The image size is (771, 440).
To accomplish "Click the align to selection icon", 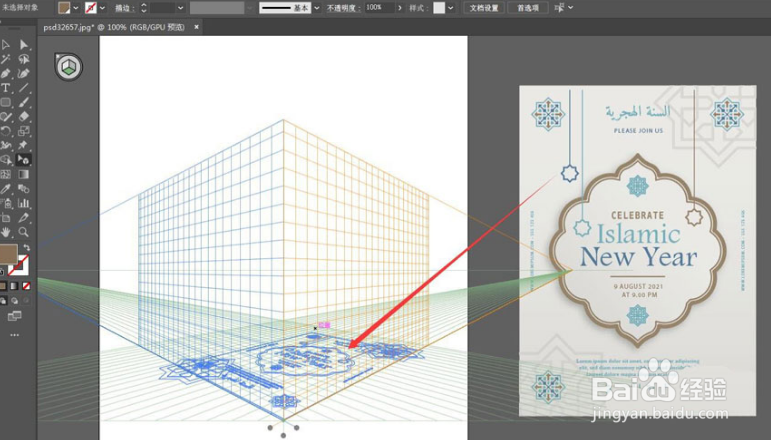I will [559, 8].
